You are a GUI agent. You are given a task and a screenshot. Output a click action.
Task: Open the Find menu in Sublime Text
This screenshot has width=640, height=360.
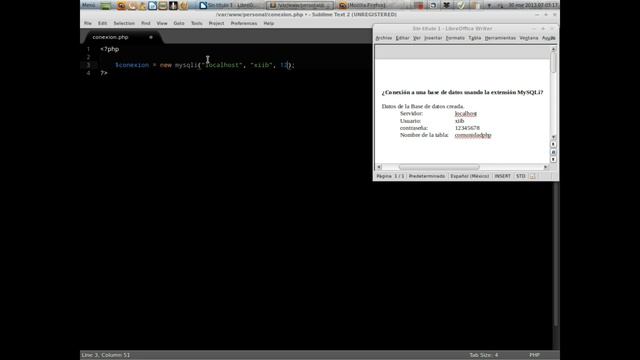[146, 23]
